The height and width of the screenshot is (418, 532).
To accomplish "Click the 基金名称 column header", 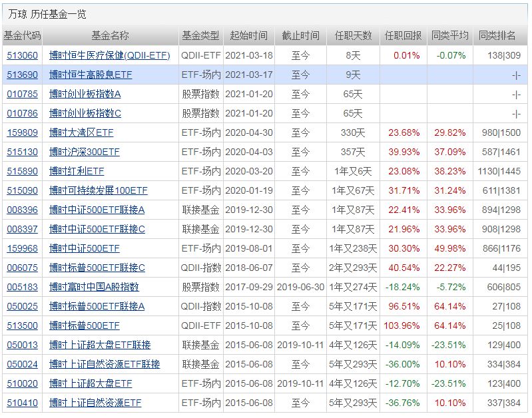I will 111,36.
